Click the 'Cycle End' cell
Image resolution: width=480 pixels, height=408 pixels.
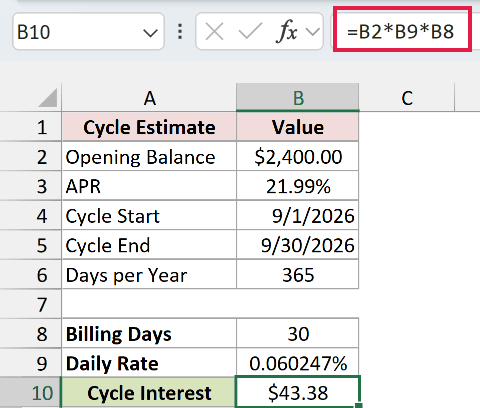(149, 245)
